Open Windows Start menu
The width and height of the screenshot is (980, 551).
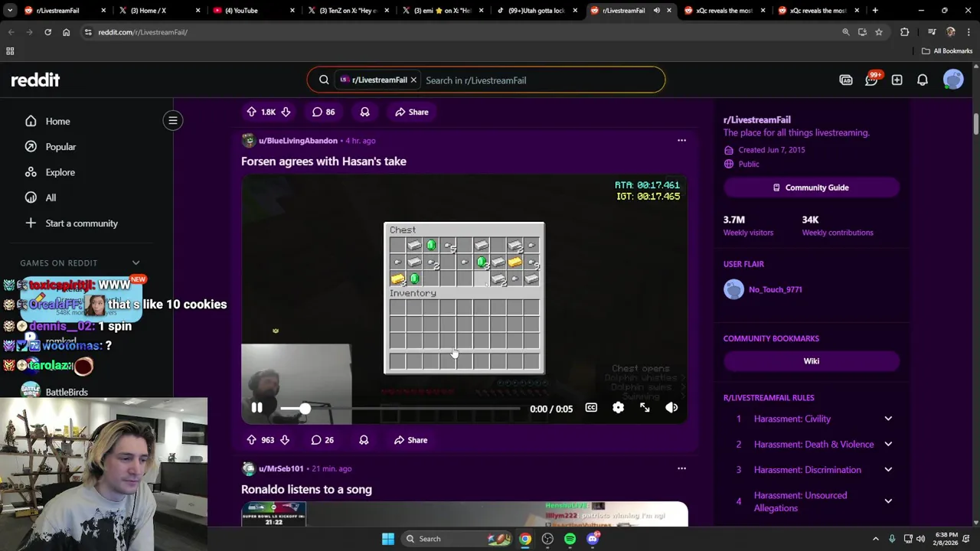click(x=388, y=539)
